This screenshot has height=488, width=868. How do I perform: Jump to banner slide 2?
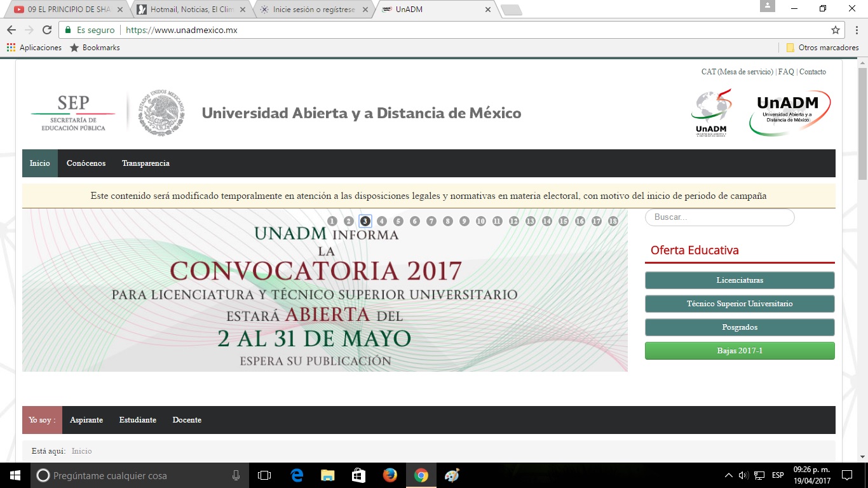pyautogui.click(x=349, y=221)
